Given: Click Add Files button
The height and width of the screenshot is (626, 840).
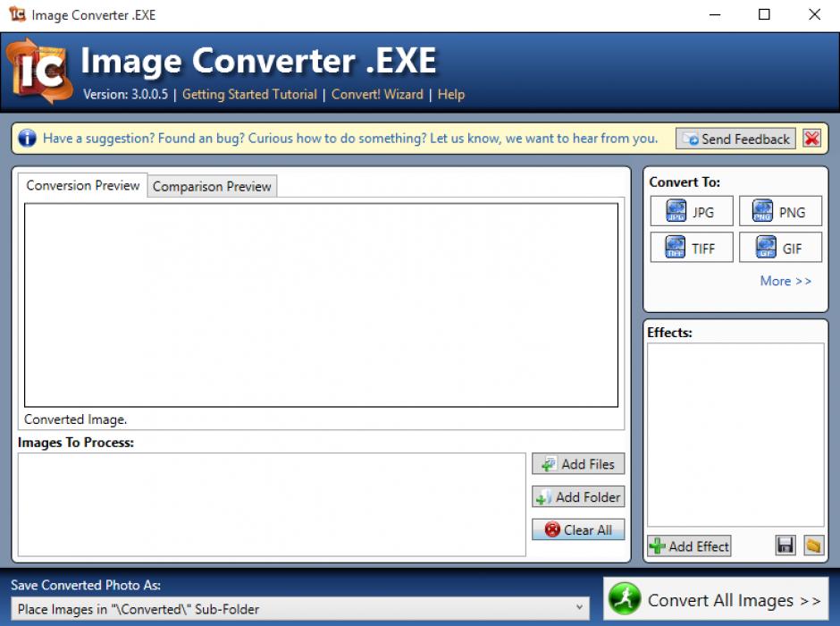Looking at the screenshot, I should 578,464.
